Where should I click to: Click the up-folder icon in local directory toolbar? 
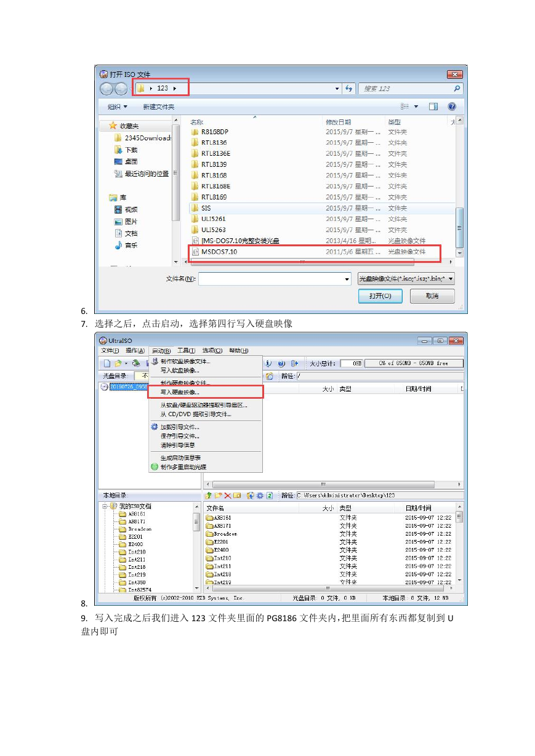pyautogui.click(x=209, y=496)
